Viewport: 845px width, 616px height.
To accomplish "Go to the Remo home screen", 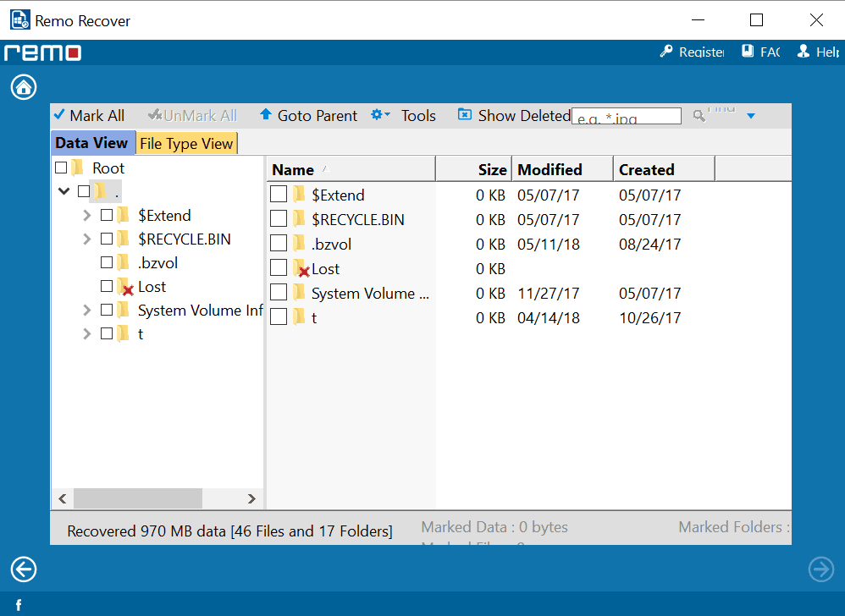I will 24,87.
